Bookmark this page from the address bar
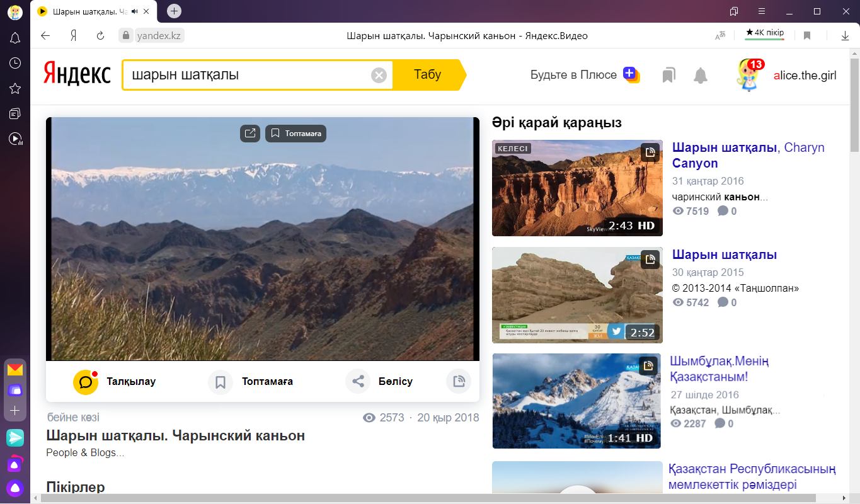 click(x=807, y=36)
